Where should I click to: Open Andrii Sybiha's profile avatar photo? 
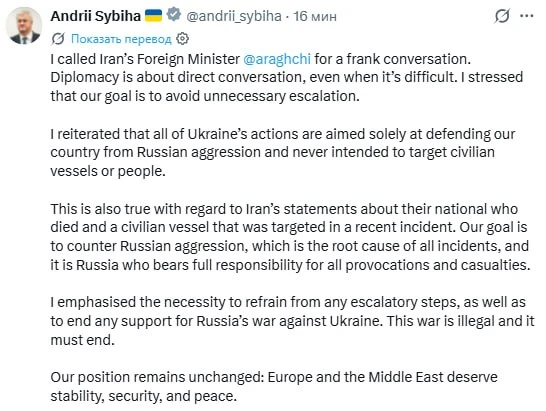24,26
